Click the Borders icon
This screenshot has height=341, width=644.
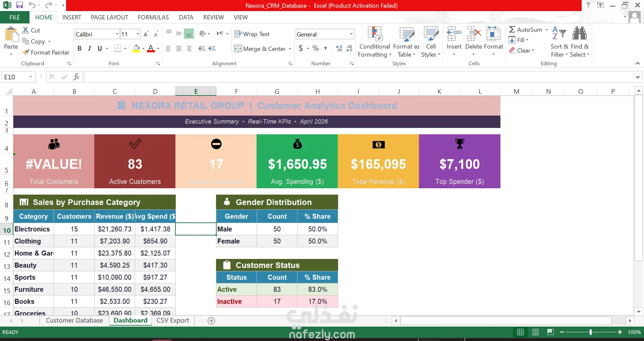click(x=118, y=48)
